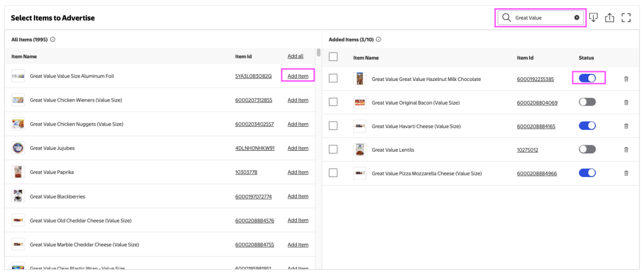Check Pizza Mozzarella Cheese row checkbox
Screen dimensions: 644x278
[333, 173]
